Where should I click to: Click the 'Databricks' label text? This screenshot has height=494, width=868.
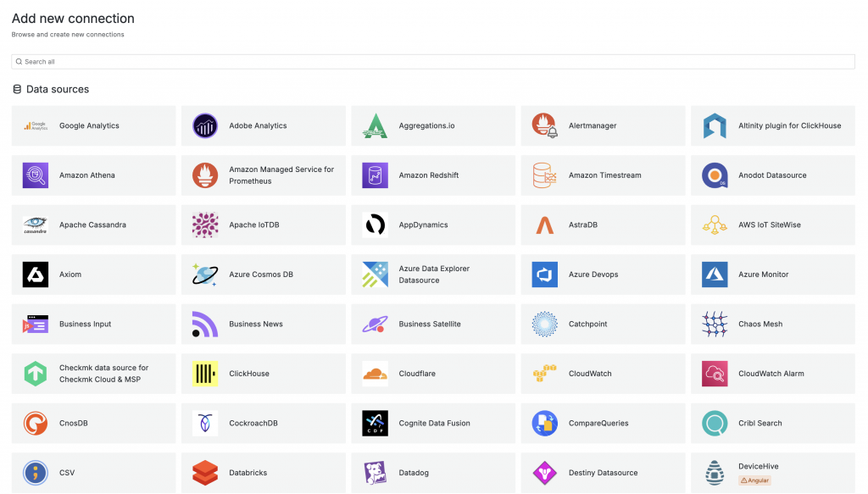[248, 473]
